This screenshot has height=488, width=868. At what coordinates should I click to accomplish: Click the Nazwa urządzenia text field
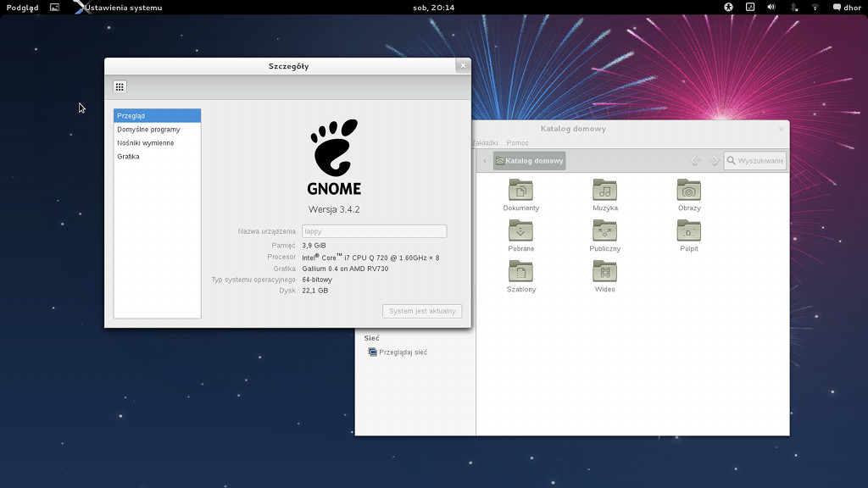[374, 231]
